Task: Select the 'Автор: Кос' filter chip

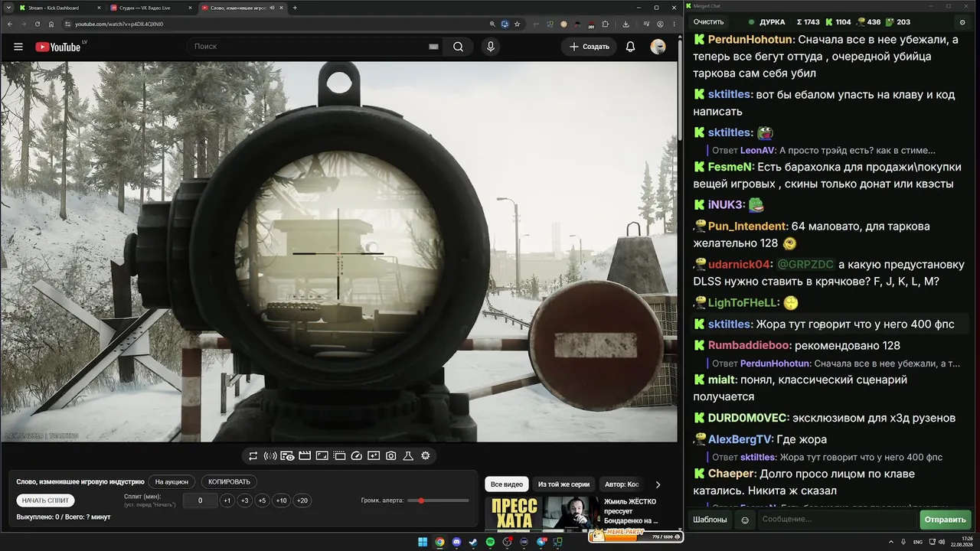Action: click(x=622, y=484)
